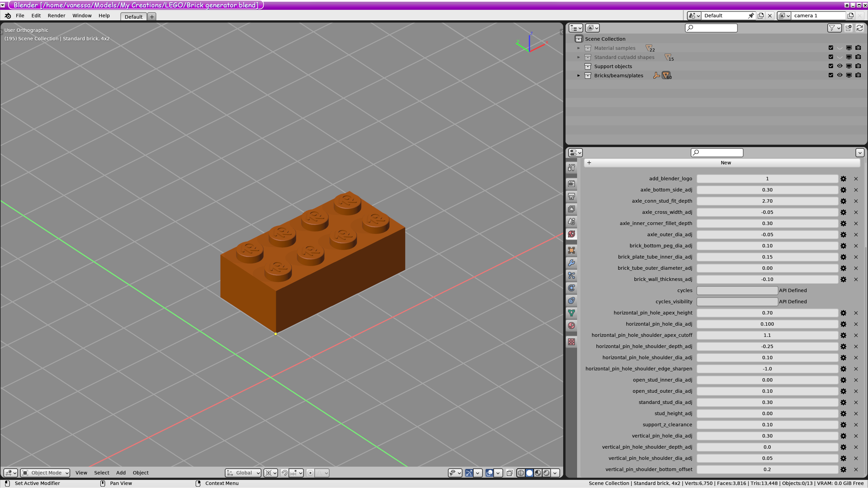Toggle proportional editing in the viewport header
Viewport: 868px width, 488px height.
click(310, 473)
